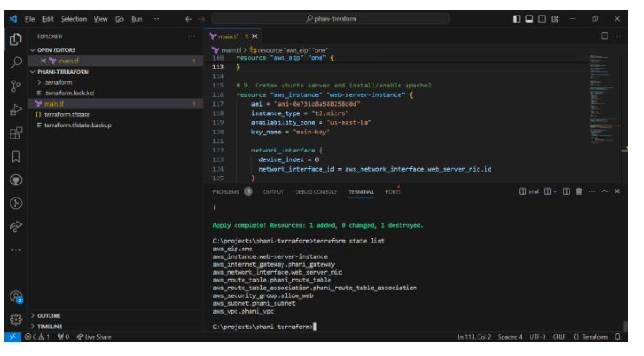
Task: Toggle the secondary side bar layout button
Action: tap(543, 18)
